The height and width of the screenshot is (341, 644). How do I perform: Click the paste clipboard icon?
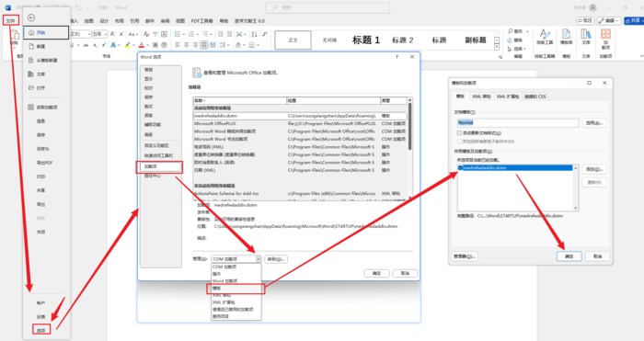pyautogui.click(x=15, y=35)
